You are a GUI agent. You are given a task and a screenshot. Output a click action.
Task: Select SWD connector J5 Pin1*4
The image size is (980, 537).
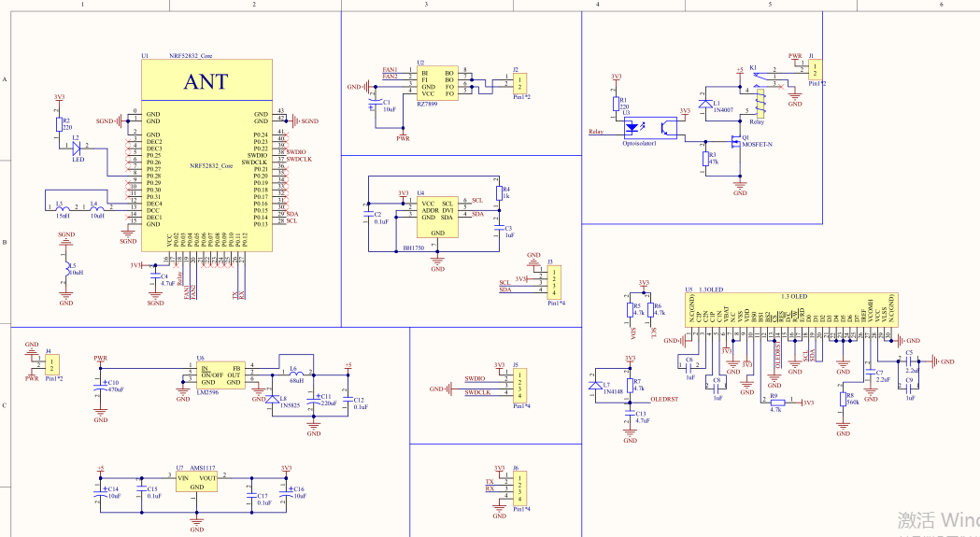[519, 386]
